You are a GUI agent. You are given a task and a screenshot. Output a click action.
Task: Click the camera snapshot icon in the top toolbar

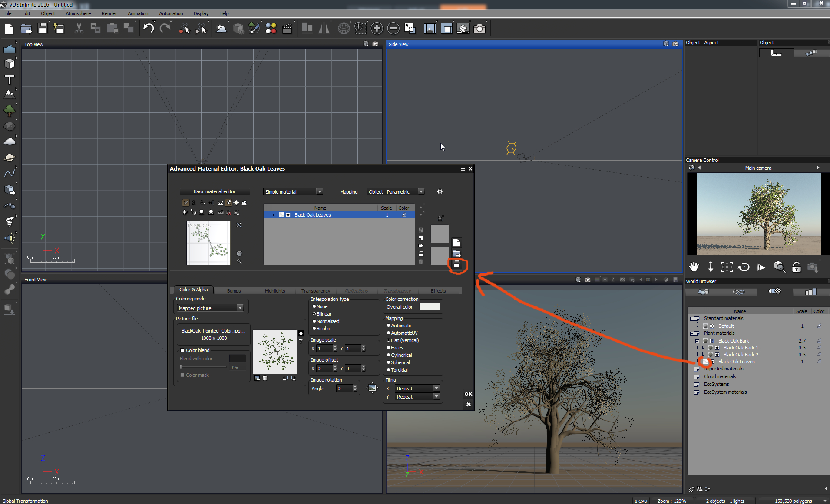(479, 29)
